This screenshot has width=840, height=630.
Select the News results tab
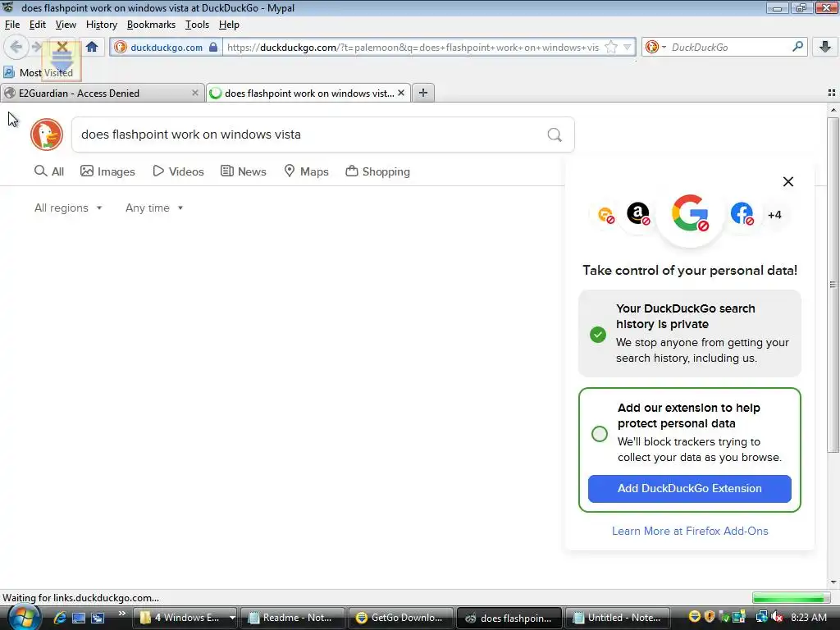point(243,171)
